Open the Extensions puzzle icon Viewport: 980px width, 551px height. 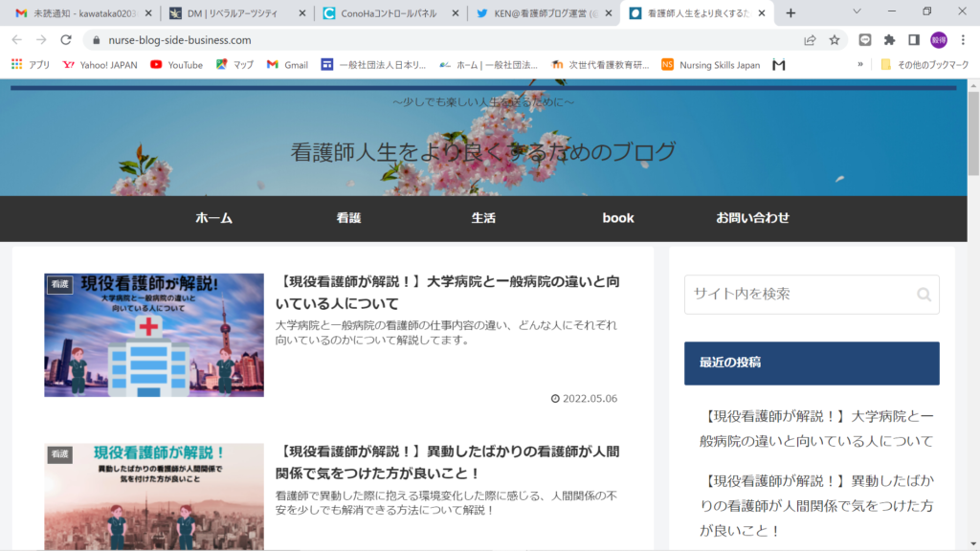pos(889,40)
